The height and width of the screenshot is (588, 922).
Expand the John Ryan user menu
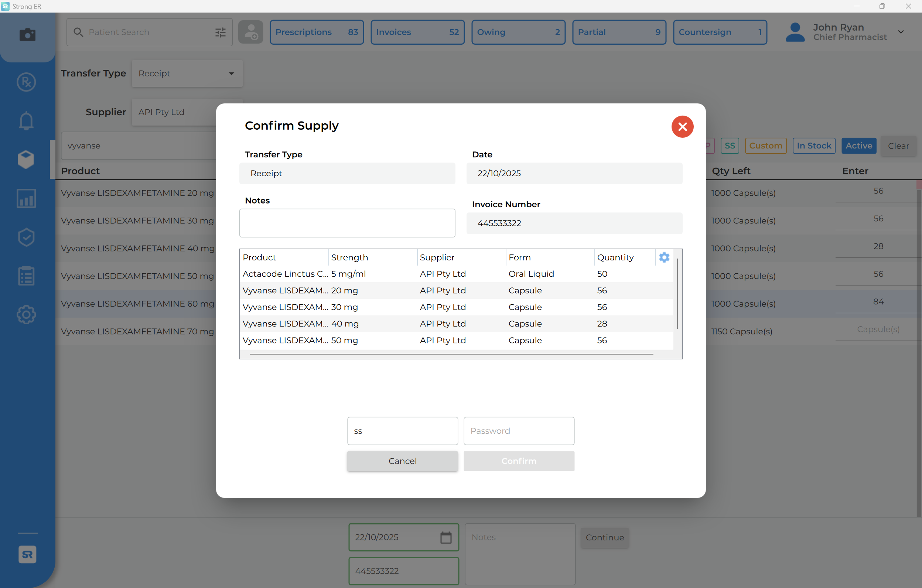click(x=901, y=32)
